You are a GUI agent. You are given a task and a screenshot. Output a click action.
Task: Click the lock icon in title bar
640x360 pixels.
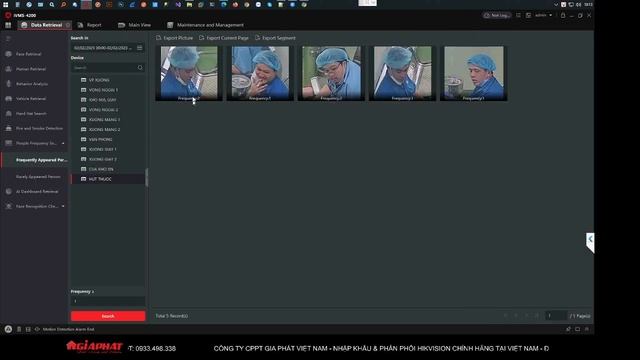pyautogui.click(x=562, y=15)
